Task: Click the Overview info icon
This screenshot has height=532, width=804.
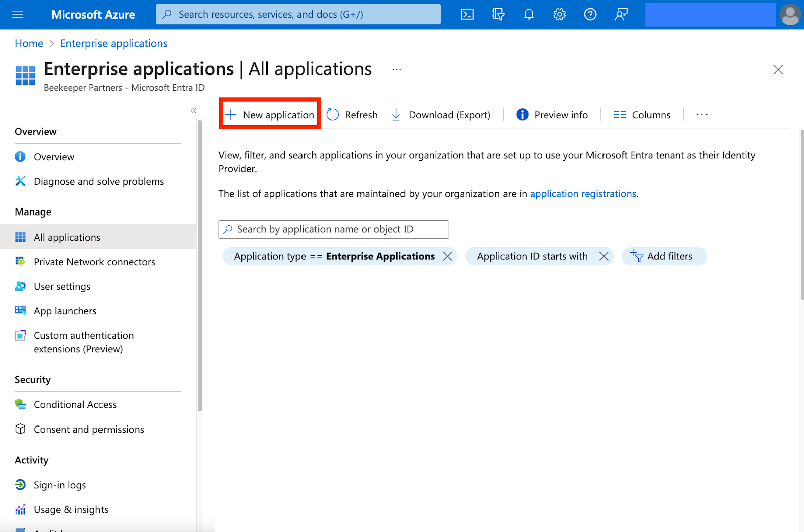Action: pyautogui.click(x=20, y=157)
